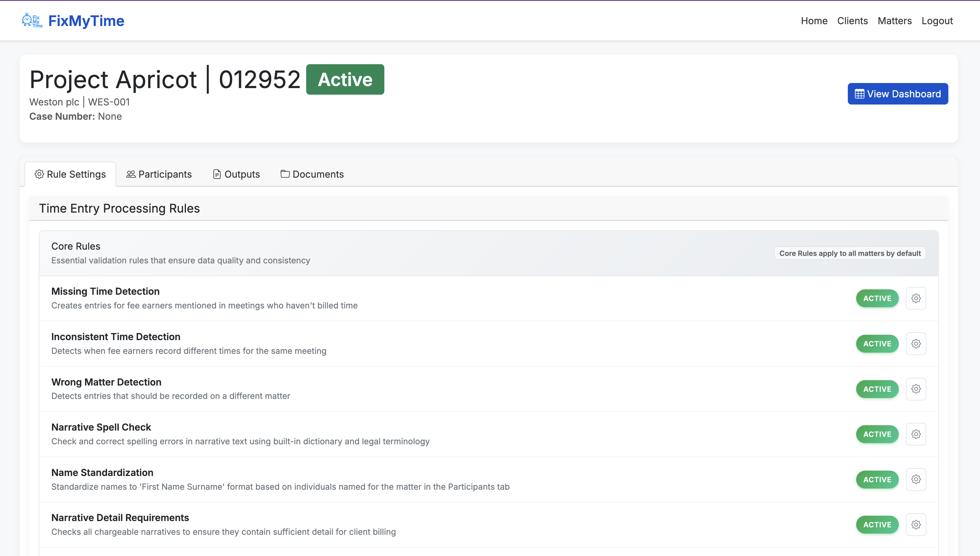Open settings gear for Narrative Detail Requirements
The height and width of the screenshot is (556, 980).
(916, 525)
